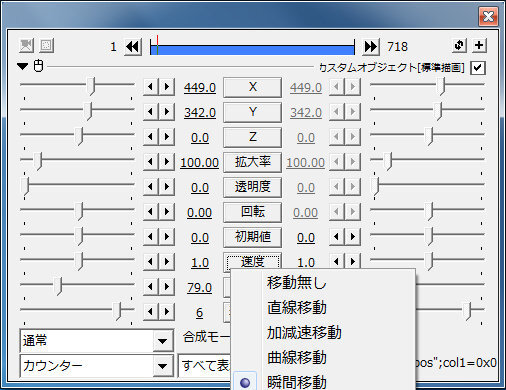Click the X movement button
This screenshot has width=506, height=390.
tap(252, 87)
